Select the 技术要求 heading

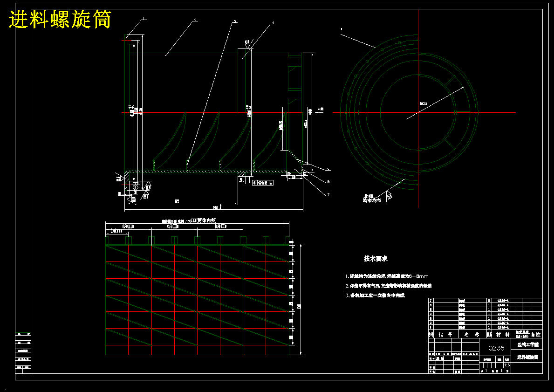pos(376,258)
